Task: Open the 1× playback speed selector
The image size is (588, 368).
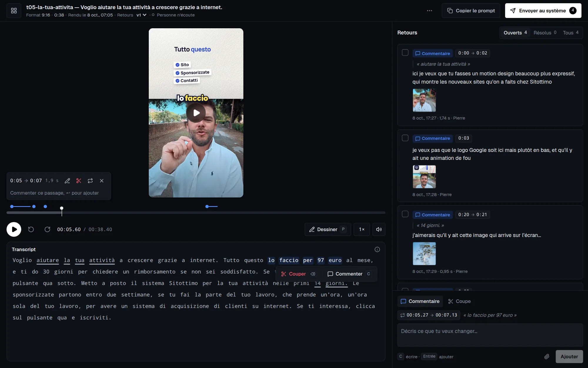Action: tap(362, 229)
